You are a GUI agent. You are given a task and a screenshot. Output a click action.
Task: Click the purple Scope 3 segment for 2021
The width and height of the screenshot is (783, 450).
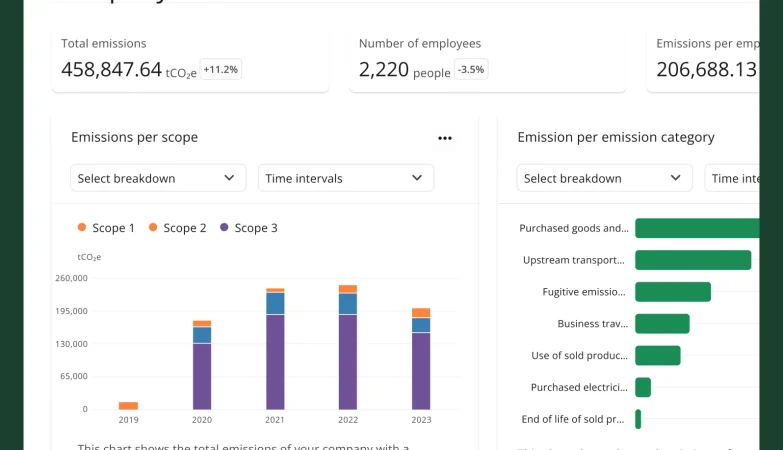tap(275, 360)
